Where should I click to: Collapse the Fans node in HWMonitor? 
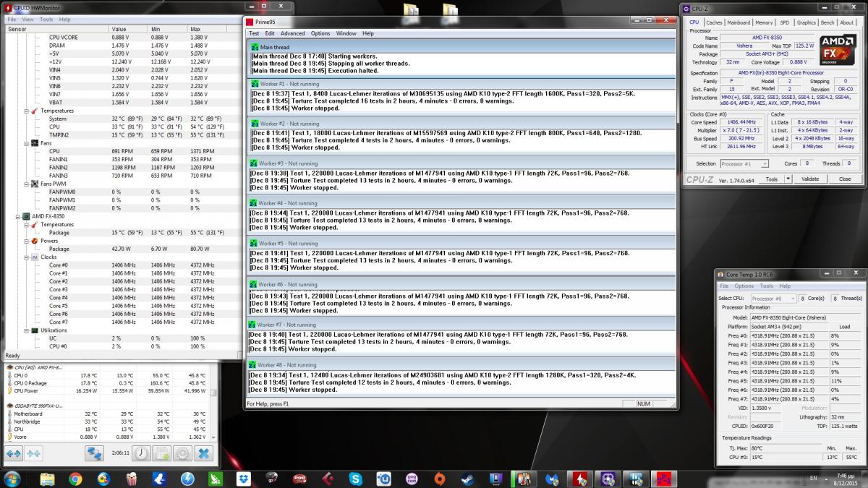pyautogui.click(x=26, y=143)
